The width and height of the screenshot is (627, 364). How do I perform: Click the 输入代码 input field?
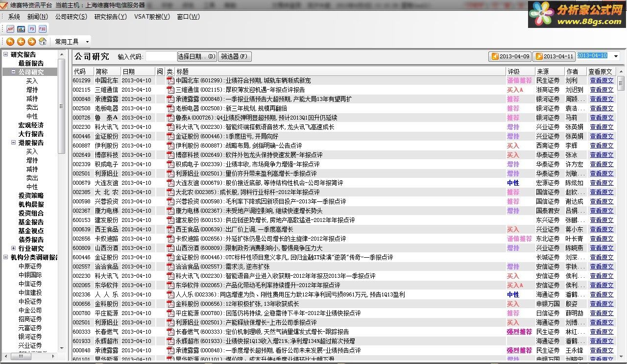click(161, 56)
